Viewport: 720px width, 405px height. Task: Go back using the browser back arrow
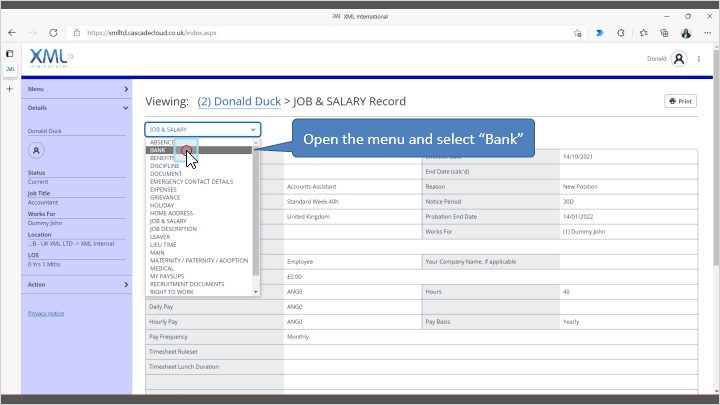12,33
